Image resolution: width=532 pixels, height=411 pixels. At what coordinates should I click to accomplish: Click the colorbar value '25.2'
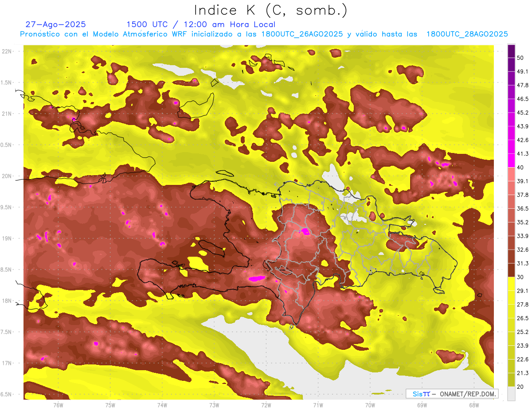point(522,332)
